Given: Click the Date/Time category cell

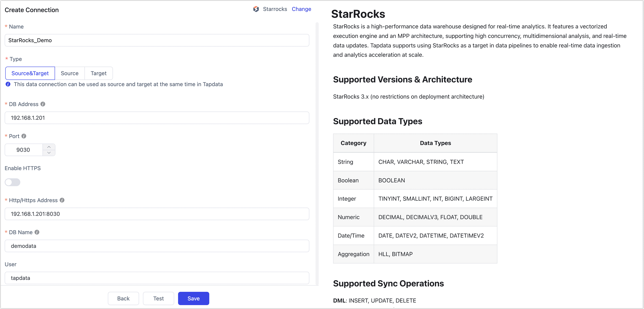Looking at the screenshot, I should [x=354, y=236].
